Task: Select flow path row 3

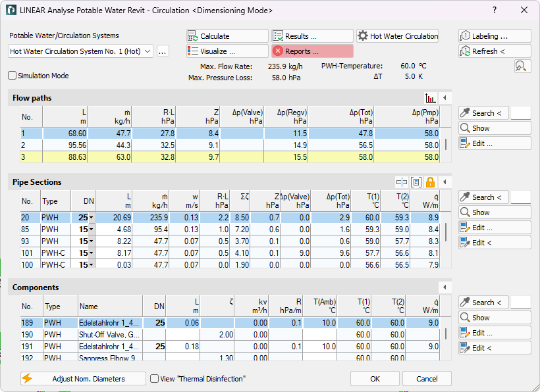Action: coord(230,157)
